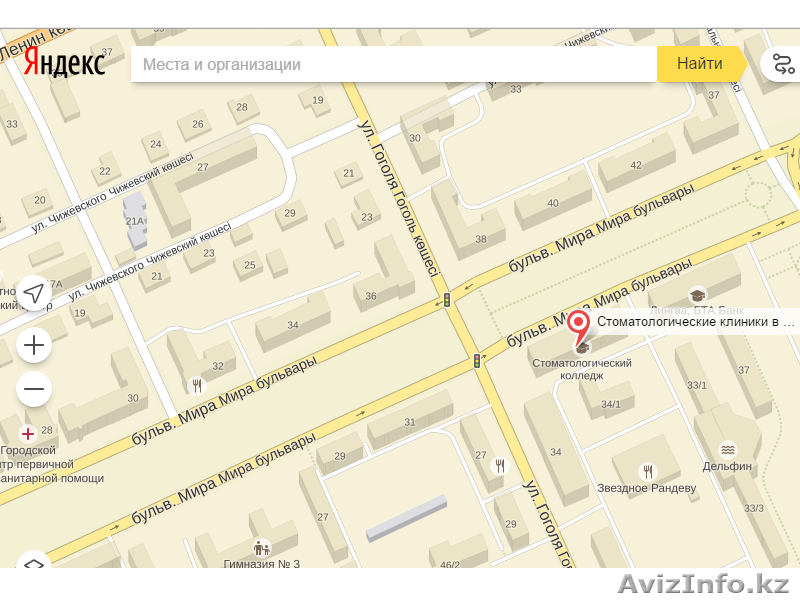The height and width of the screenshot is (600, 800).
Task: Open the Стоматологические клиники balloon label
Action: (x=696, y=321)
